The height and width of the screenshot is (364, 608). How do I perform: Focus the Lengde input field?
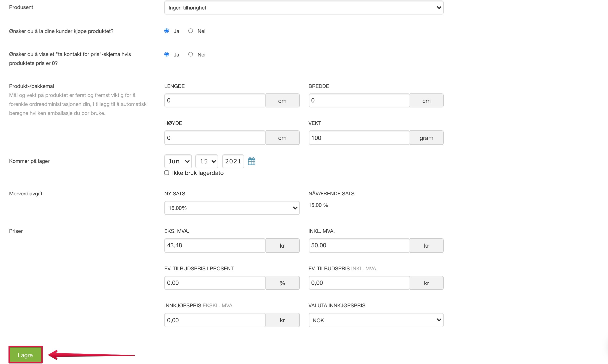(x=215, y=100)
